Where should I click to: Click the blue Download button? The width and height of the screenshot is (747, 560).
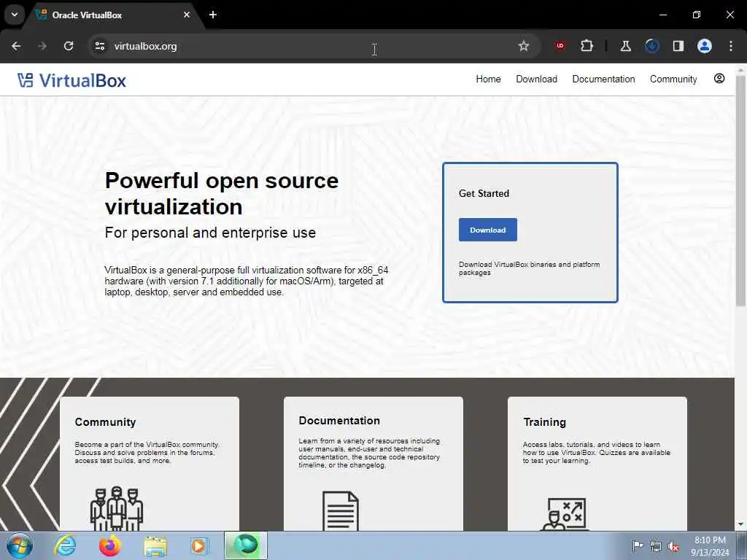[x=488, y=230]
